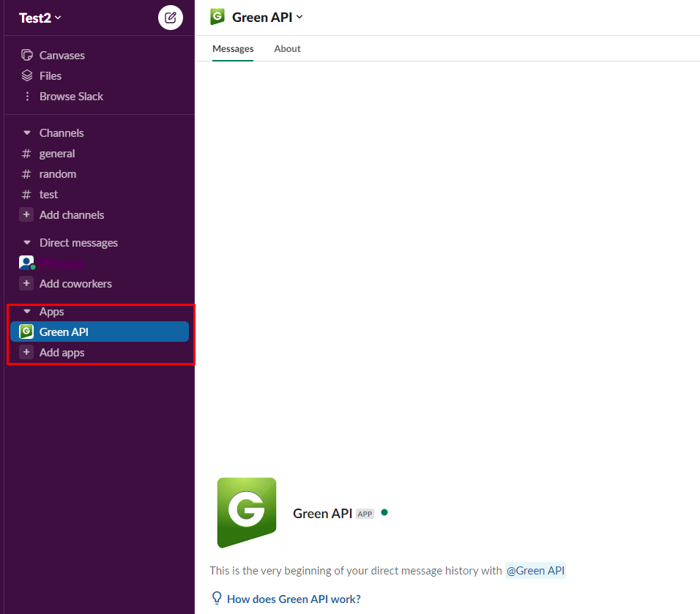
Task: Open the How does Green API work link
Action: [294, 599]
